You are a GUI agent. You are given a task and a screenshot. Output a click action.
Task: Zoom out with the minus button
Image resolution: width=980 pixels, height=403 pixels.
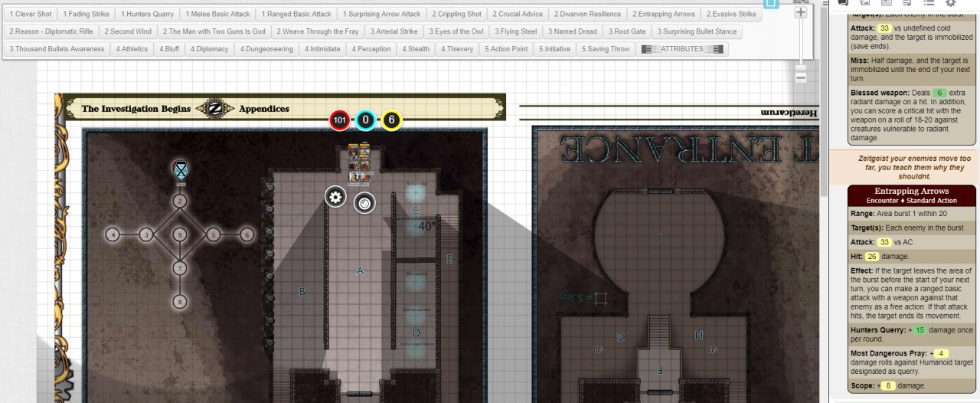point(801,77)
